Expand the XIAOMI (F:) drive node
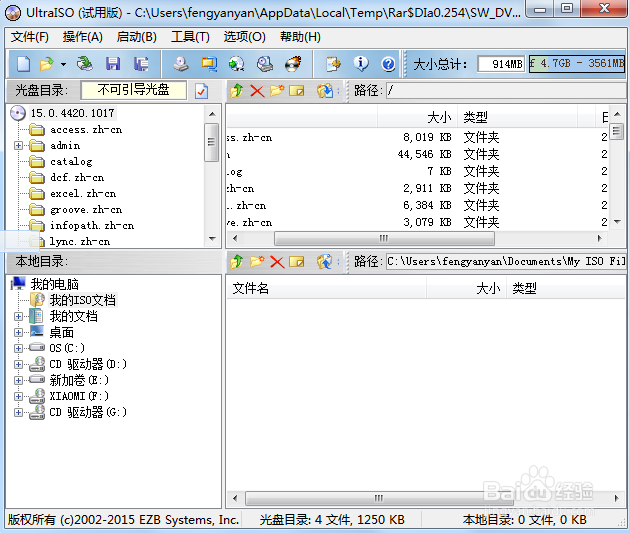This screenshot has width=630, height=533. coord(18,396)
